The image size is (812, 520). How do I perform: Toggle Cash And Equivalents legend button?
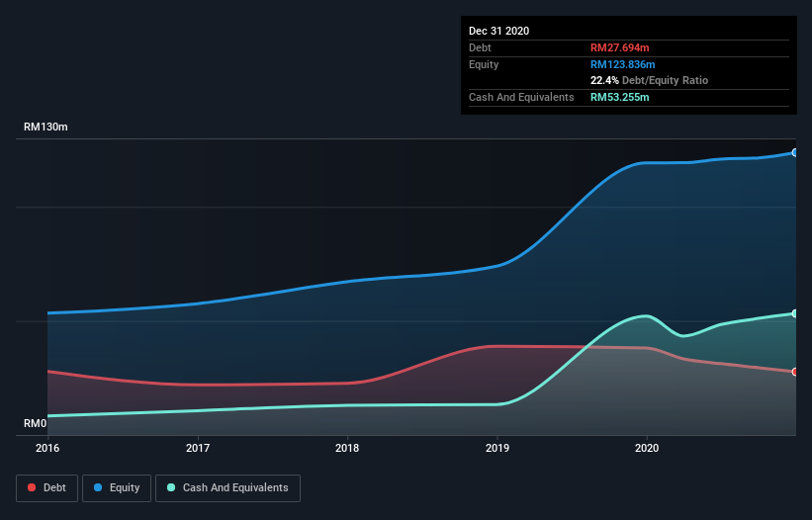click(227, 488)
